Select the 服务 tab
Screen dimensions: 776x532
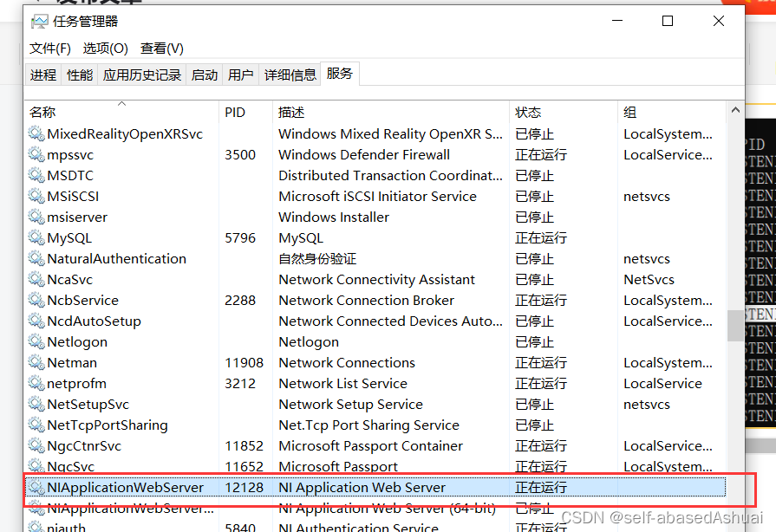click(340, 73)
